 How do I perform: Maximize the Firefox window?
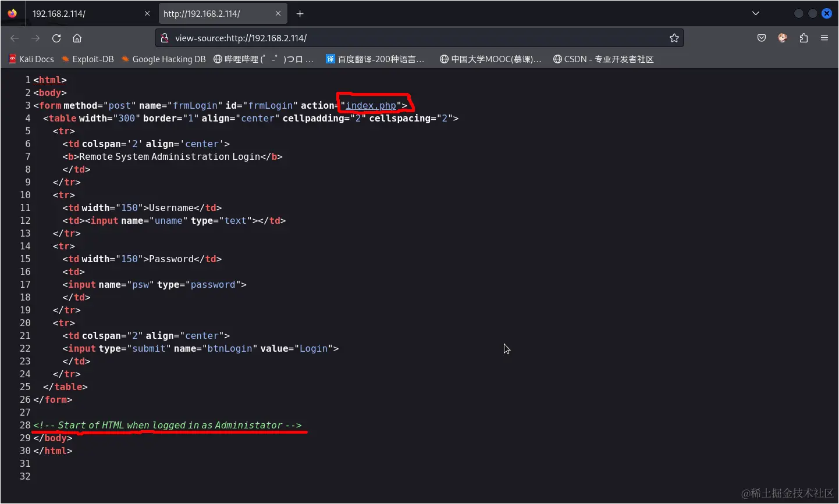[812, 13]
